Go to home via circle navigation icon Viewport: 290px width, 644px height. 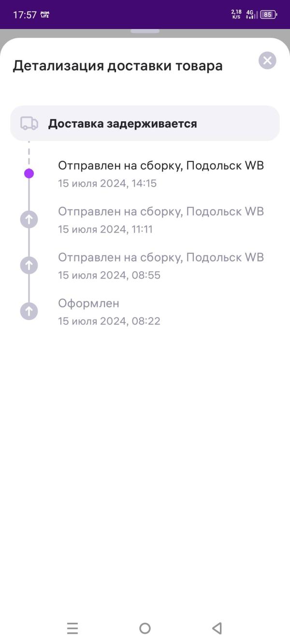click(x=145, y=628)
